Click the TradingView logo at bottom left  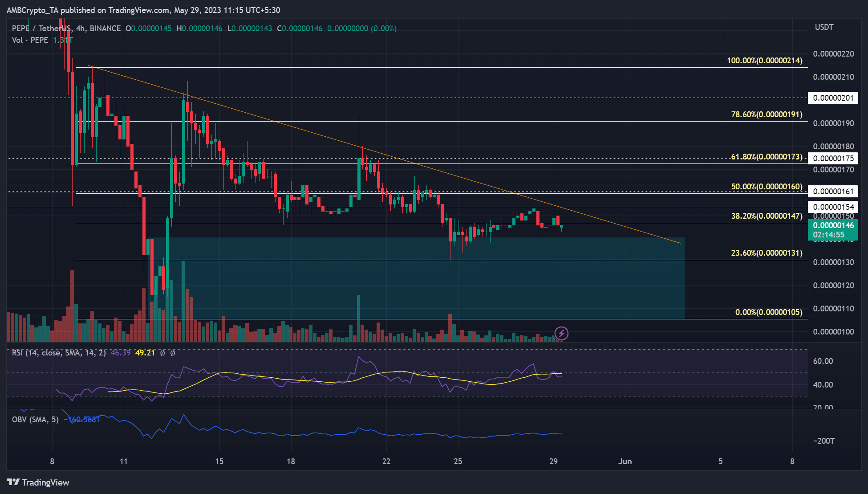[38, 482]
